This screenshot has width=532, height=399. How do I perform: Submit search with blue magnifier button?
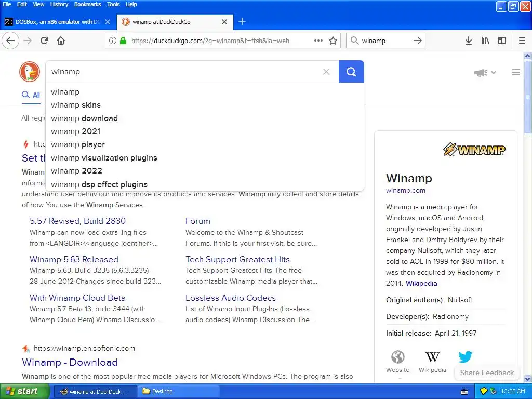[351, 72]
